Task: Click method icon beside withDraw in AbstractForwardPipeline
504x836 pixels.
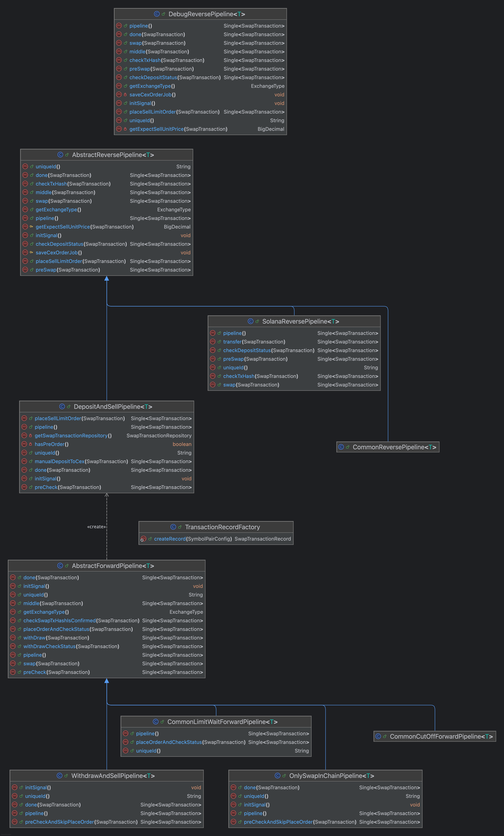Action: pyautogui.click(x=13, y=638)
